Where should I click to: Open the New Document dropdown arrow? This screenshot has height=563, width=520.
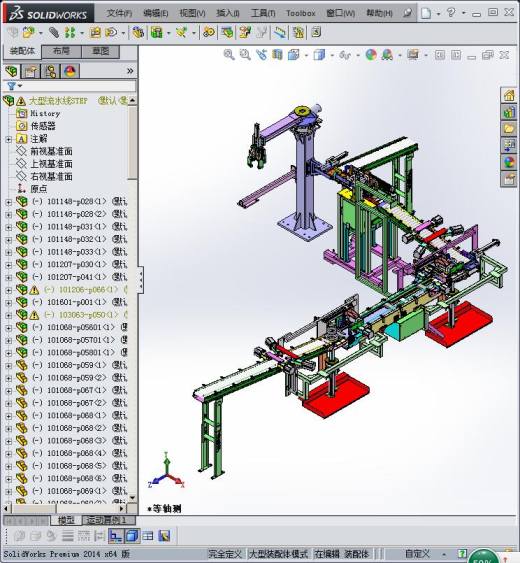[438, 14]
